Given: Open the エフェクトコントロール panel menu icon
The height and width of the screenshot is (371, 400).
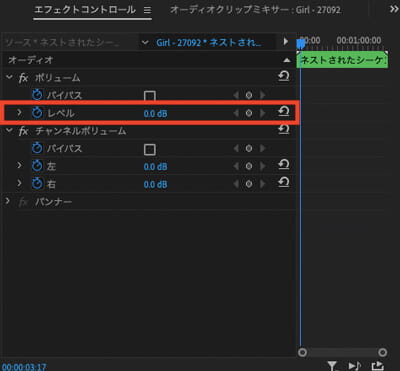Looking at the screenshot, I should 147,10.
